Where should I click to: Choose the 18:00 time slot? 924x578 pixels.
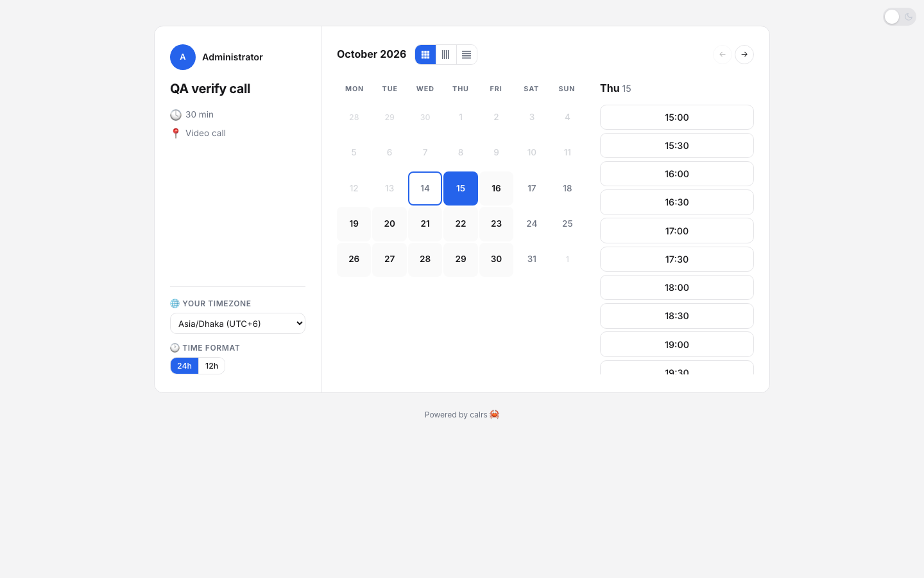tap(677, 288)
